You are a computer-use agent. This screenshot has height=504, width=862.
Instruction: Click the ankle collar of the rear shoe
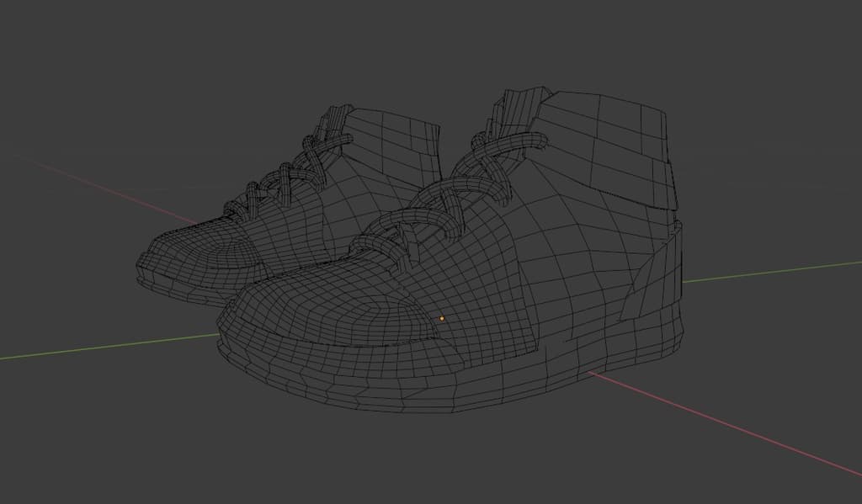396,139
